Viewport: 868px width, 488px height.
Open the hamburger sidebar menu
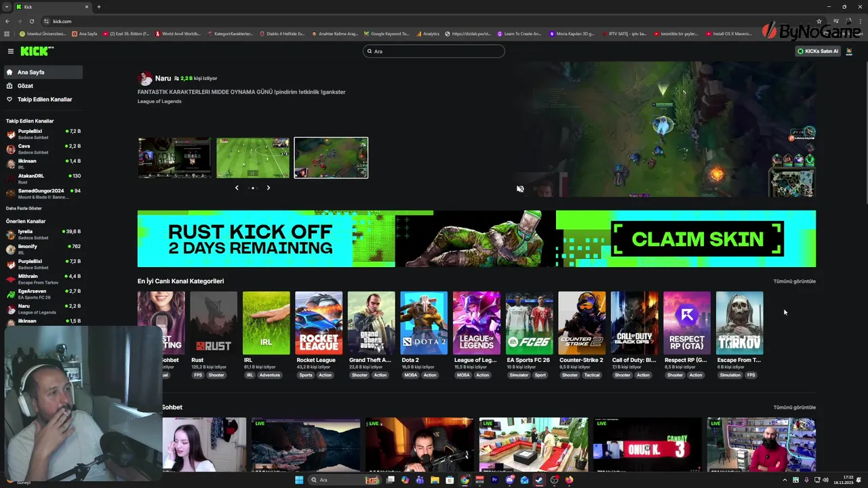click(11, 52)
